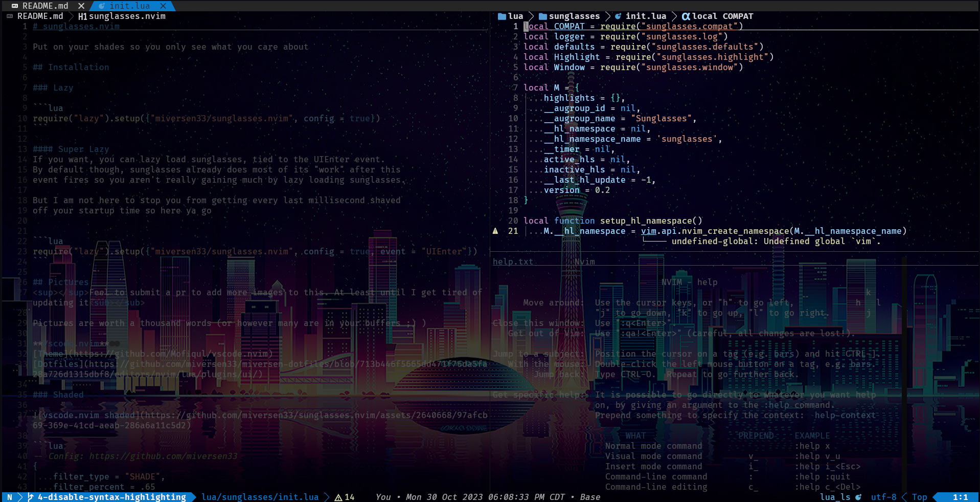Click the warning triangle in line 21 gutter
This screenshot has height=502, width=980.
495,231
